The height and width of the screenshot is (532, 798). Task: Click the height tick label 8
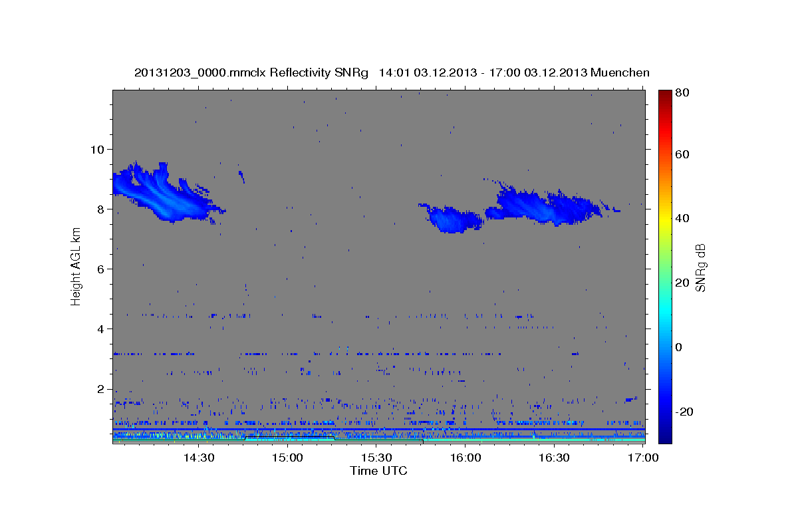100,209
